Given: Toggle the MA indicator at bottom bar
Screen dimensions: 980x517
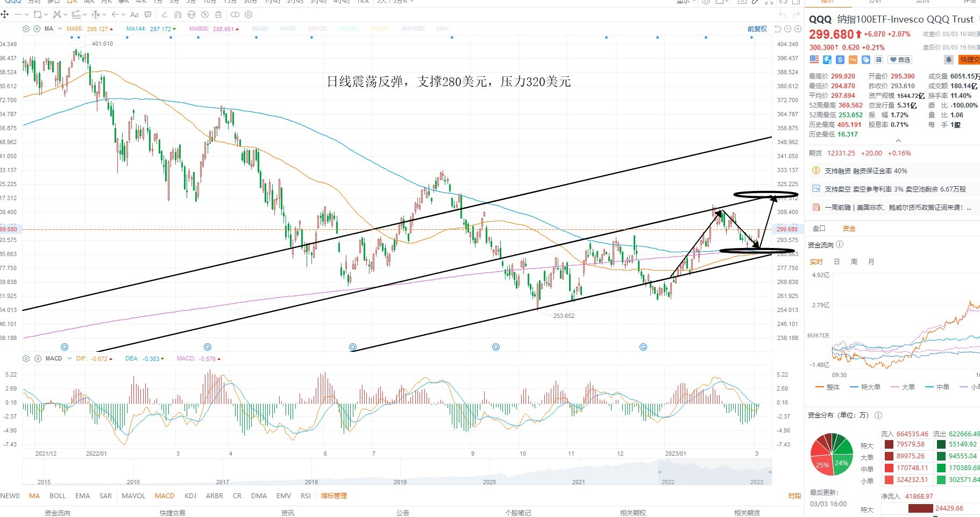Looking at the screenshot, I should point(34,496).
